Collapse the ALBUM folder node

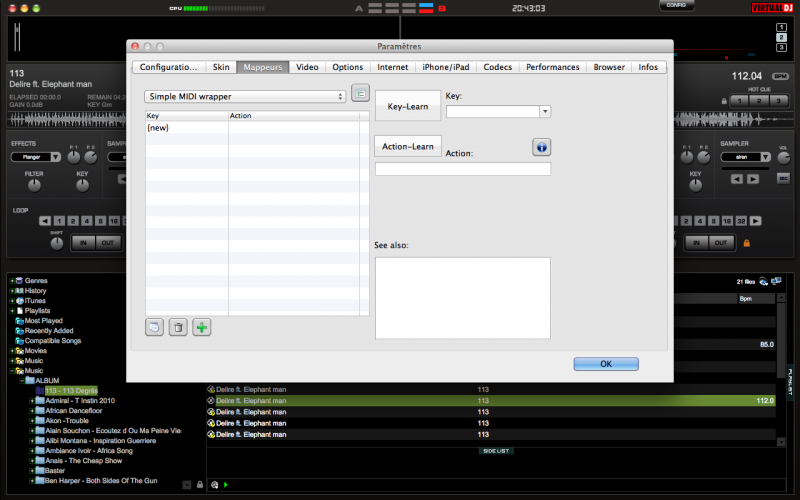point(22,381)
